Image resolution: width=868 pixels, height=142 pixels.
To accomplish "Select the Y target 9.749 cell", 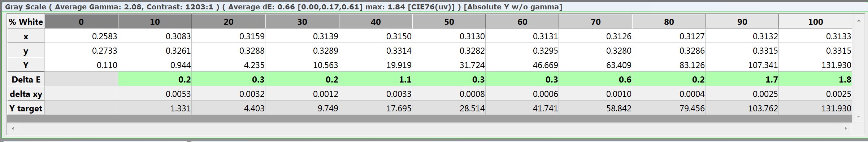I will click(x=302, y=108).
